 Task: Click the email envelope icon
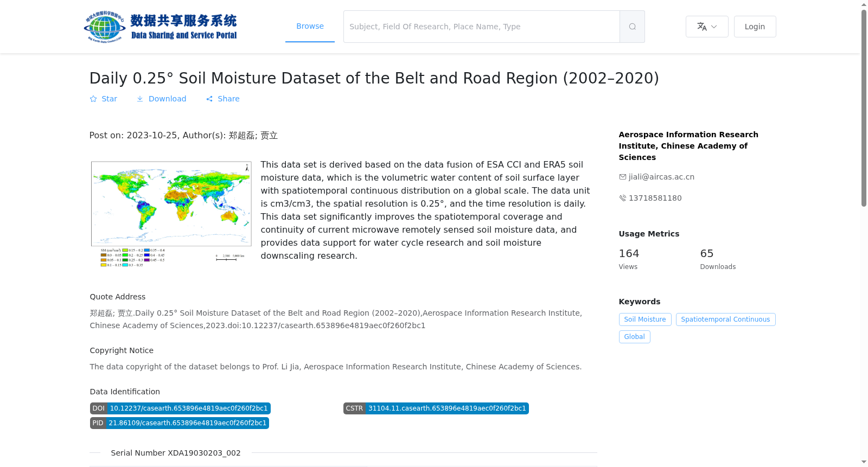click(623, 177)
